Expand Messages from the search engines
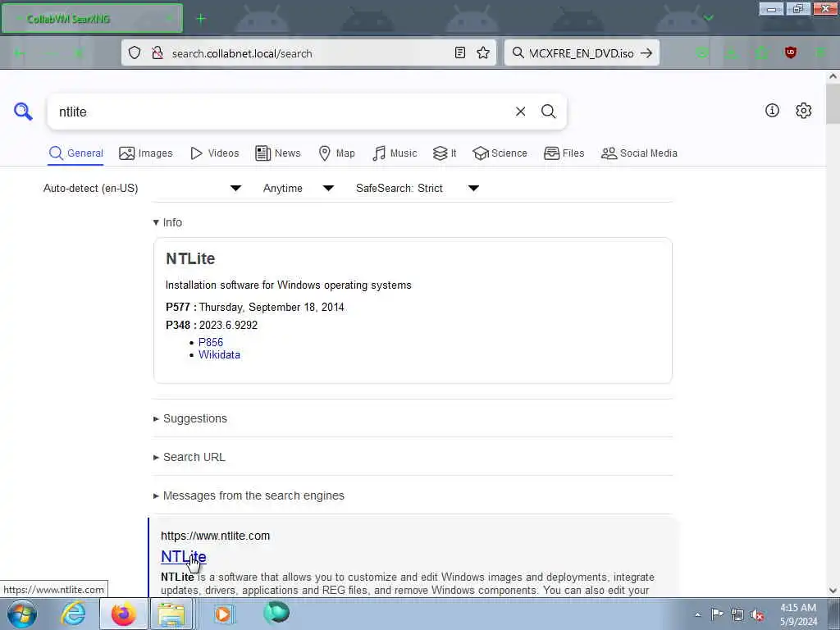 [249, 495]
